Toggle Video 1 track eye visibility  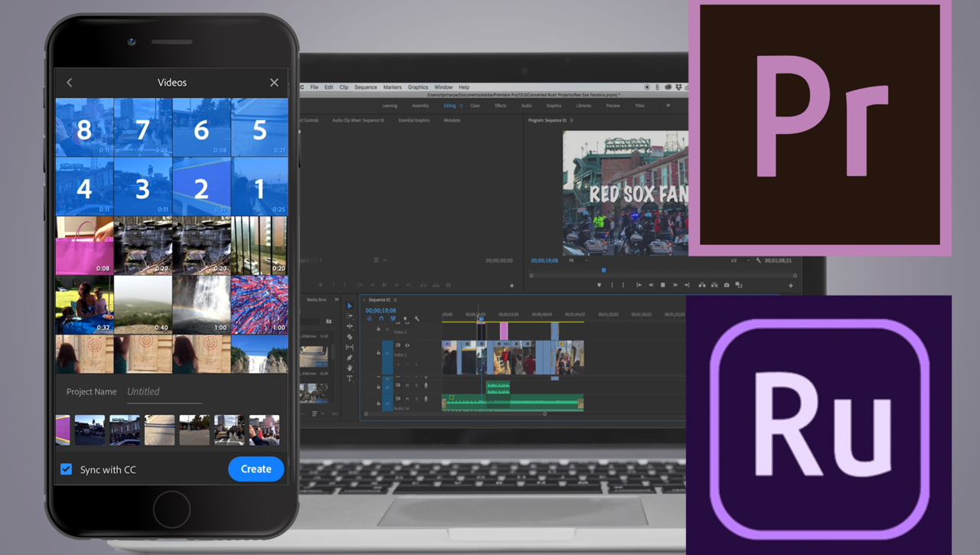click(407, 345)
